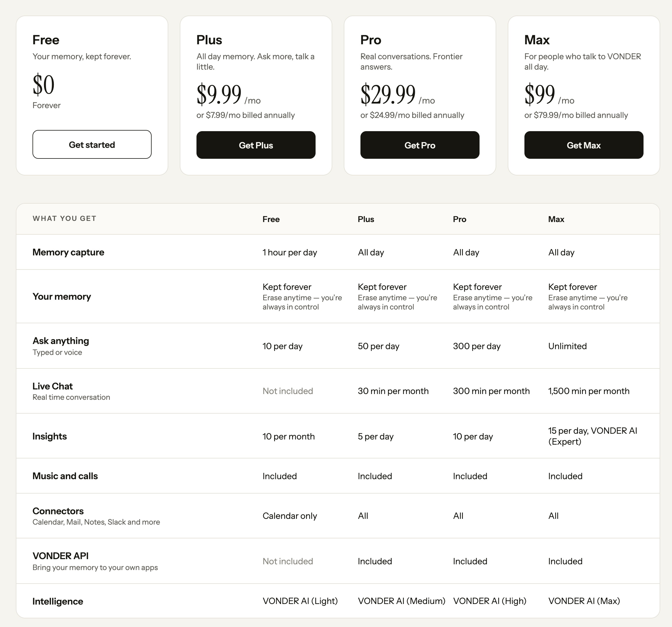Click the '10 per month' Insights cell
The image size is (672, 627).
click(289, 436)
